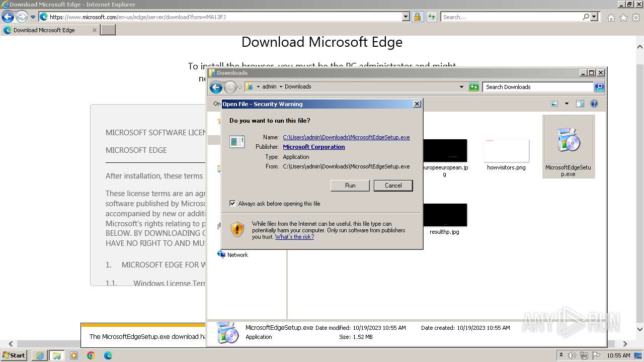Click the Action Center flag icon
Viewport: 644px width, 362px height.
pos(596,355)
